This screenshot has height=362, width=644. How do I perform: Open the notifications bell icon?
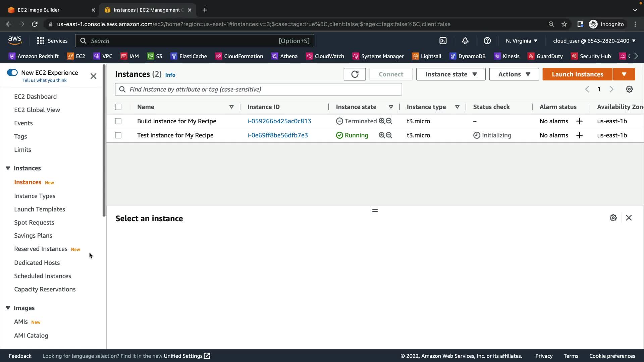click(x=465, y=41)
